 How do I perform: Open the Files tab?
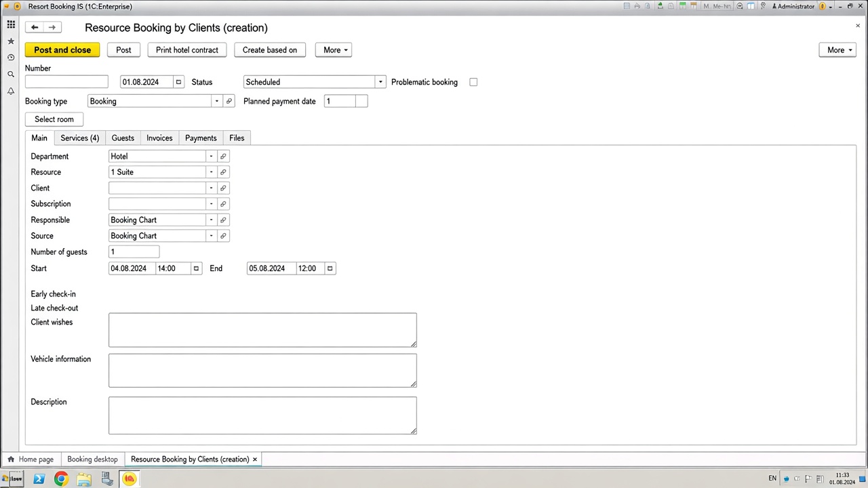click(x=237, y=138)
